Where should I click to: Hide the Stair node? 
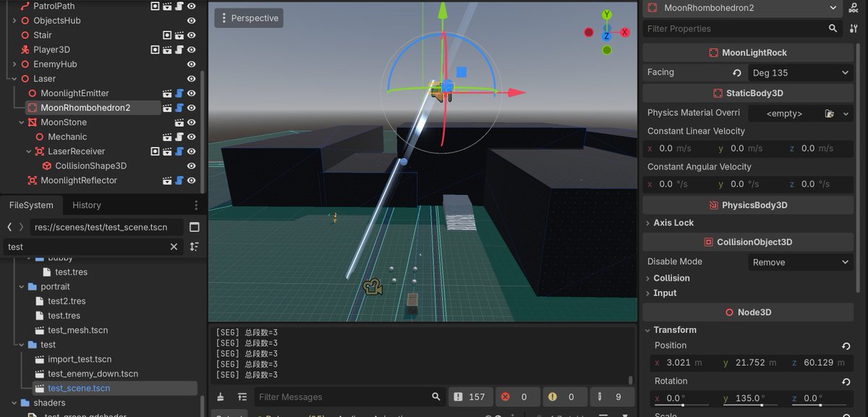192,35
